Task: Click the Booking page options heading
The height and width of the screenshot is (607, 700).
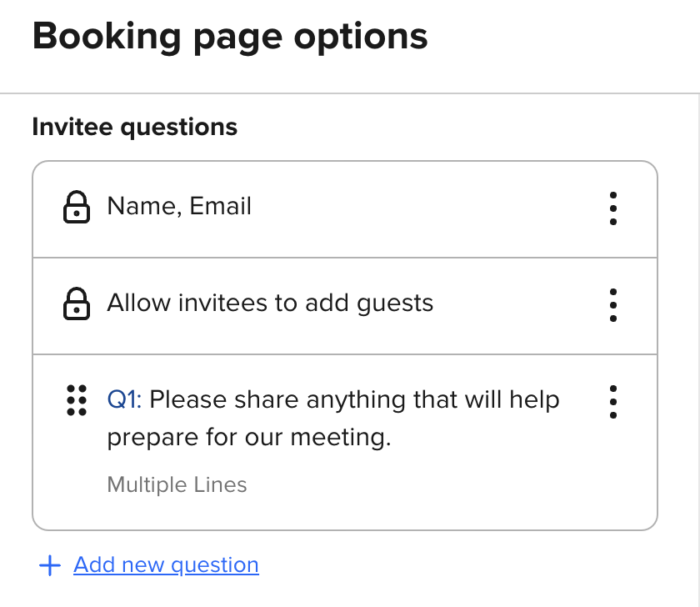Action: click(x=230, y=37)
